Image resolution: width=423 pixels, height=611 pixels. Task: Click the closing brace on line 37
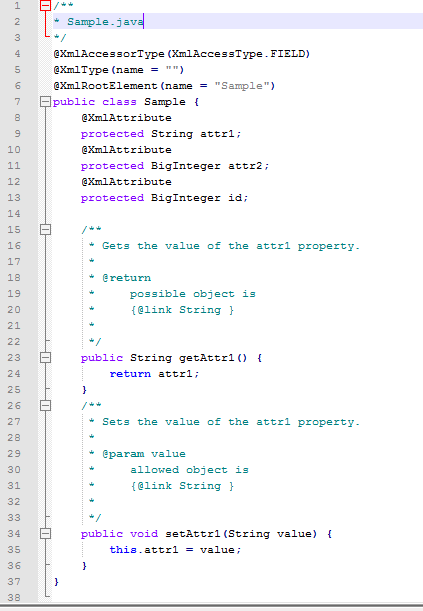click(x=57, y=581)
